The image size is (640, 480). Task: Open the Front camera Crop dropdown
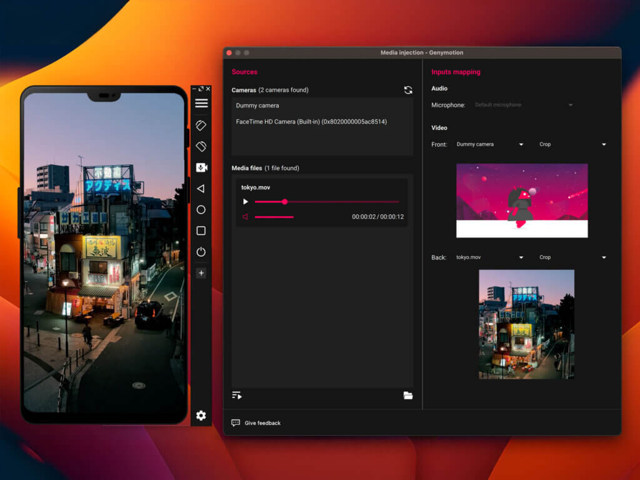click(x=572, y=144)
